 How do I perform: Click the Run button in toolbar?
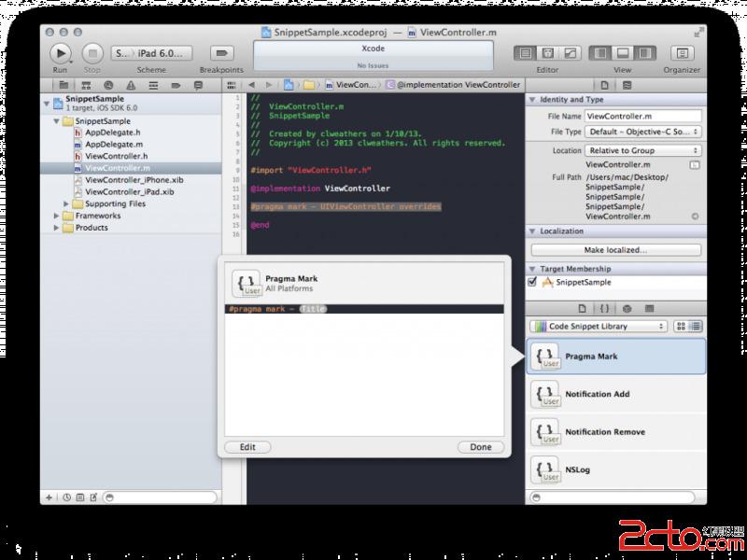[x=61, y=53]
